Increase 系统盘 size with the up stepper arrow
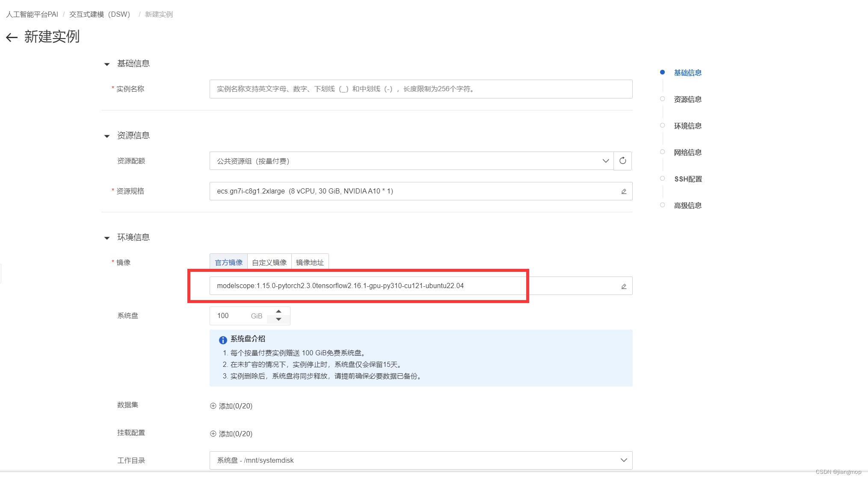Viewport: 868px width, 479px height. [278, 312]
